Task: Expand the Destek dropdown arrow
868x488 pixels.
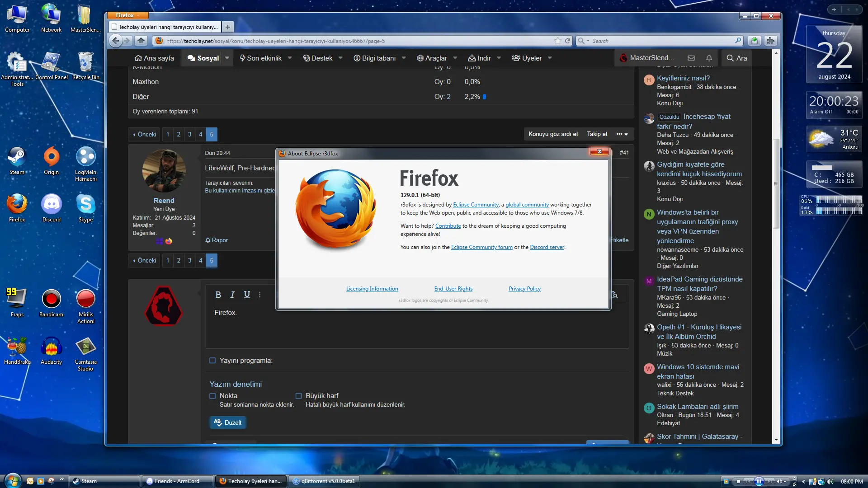Action: (340, 58)
